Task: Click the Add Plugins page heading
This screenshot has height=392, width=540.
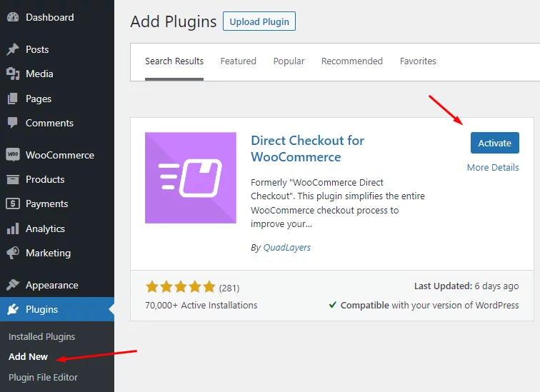Action: (174, 21)
